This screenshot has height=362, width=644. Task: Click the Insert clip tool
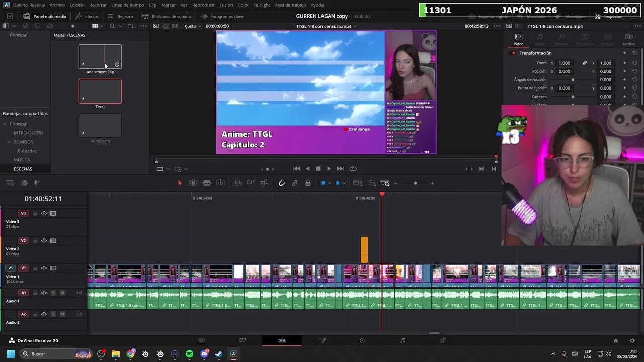point(237,183)
